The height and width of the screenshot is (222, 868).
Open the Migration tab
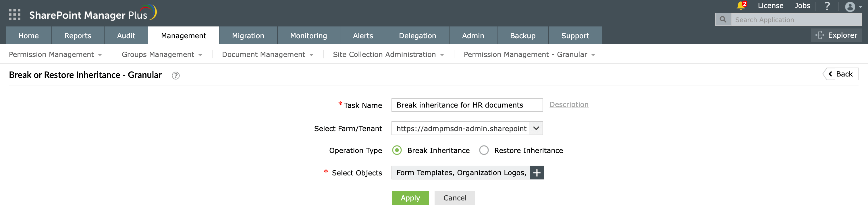tap(248, 36)
